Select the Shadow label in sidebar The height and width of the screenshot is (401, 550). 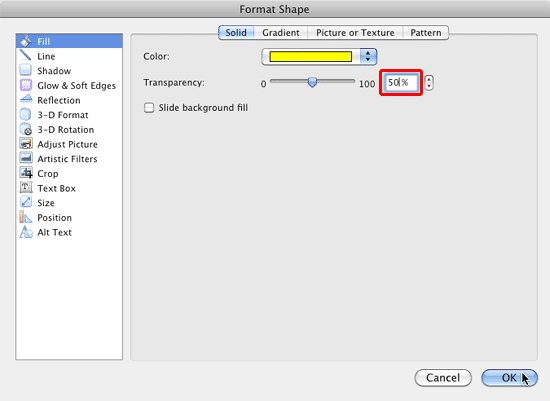pos(54,71)
